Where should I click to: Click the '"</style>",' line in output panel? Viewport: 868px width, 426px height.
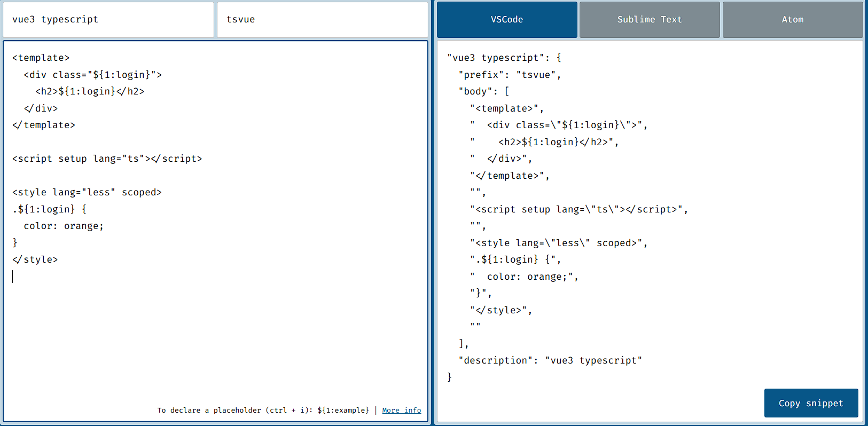(501, 310)
